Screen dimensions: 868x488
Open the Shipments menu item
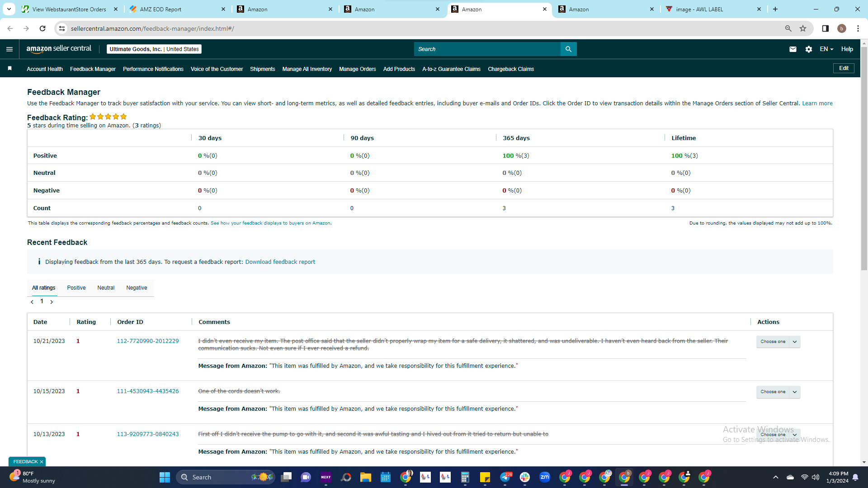263,69
